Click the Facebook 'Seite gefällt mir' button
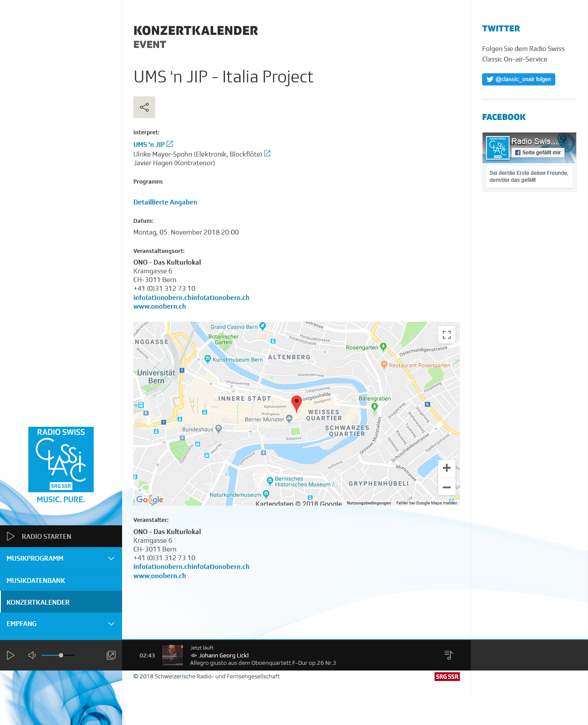 click(x=538, y=153)
